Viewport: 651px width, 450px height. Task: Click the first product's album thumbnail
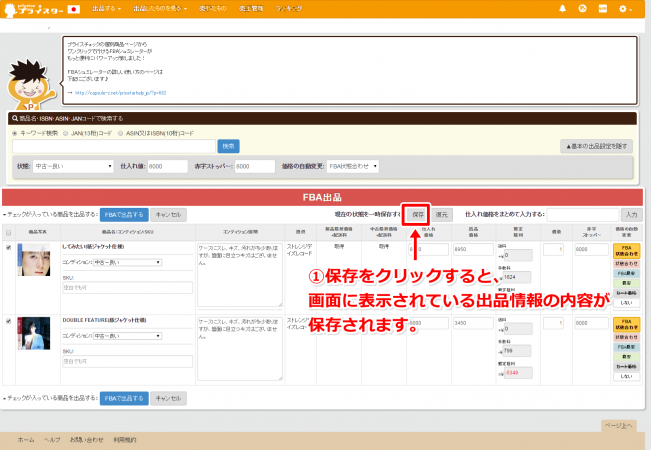34,259
